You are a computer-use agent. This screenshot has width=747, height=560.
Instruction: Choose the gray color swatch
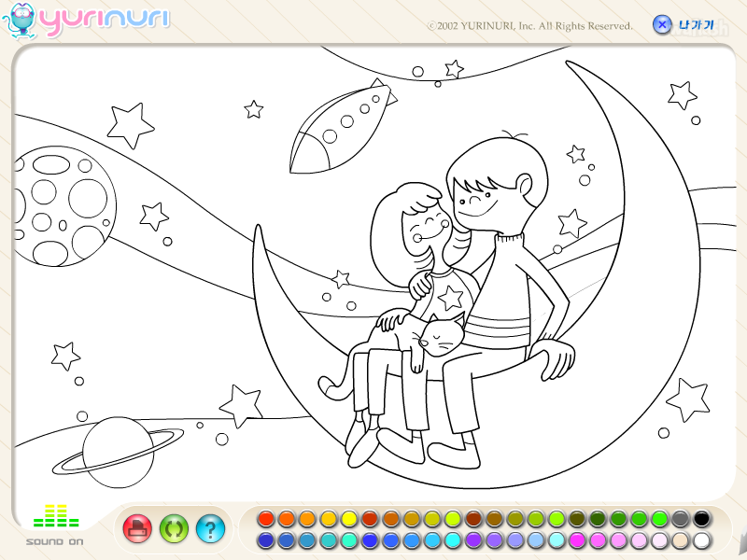click(681, 519)
